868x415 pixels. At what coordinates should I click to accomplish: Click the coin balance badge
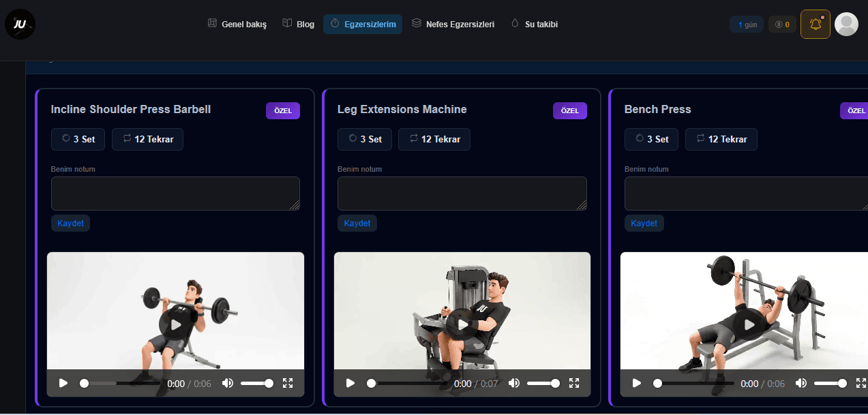click(782, 25)
